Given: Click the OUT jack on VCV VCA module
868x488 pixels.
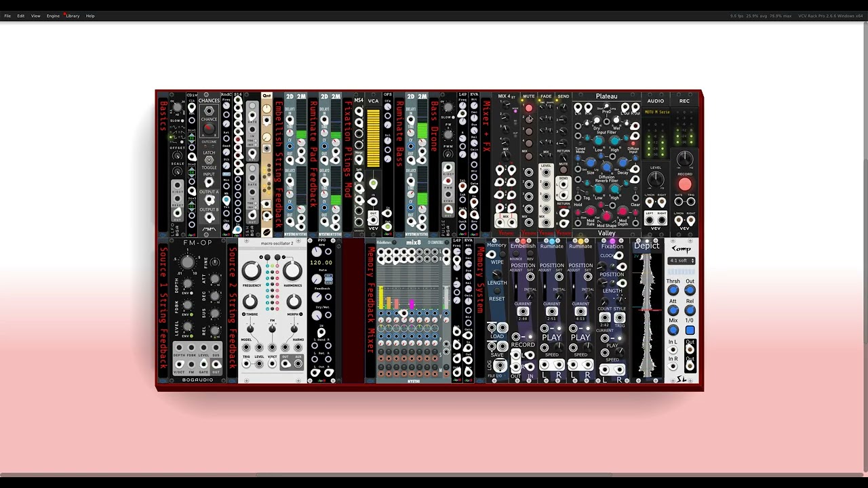Looking at the screenshot, I should click(373, 219).
